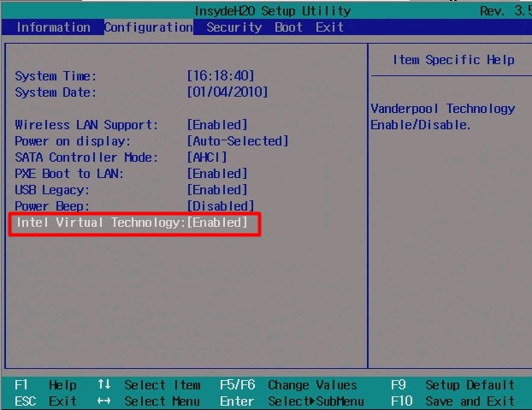The width and height of the screenshot is (532, 410).
Task: Click the Vanderpool Technology help text
Action: pyautogui.click(x=443, y=116)
